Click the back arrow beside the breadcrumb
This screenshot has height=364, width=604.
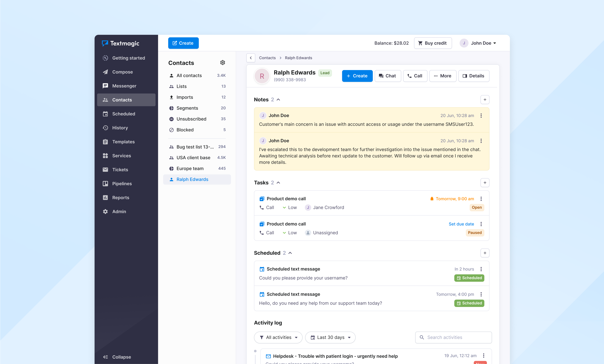point(250,58)
